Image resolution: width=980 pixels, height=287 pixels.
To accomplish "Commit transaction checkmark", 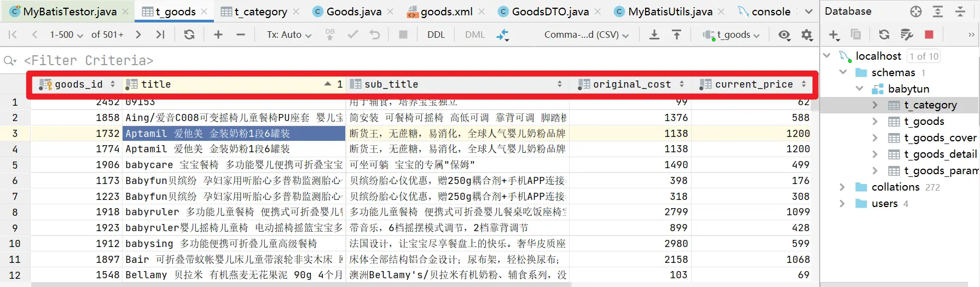I will (x=352, y=35).
